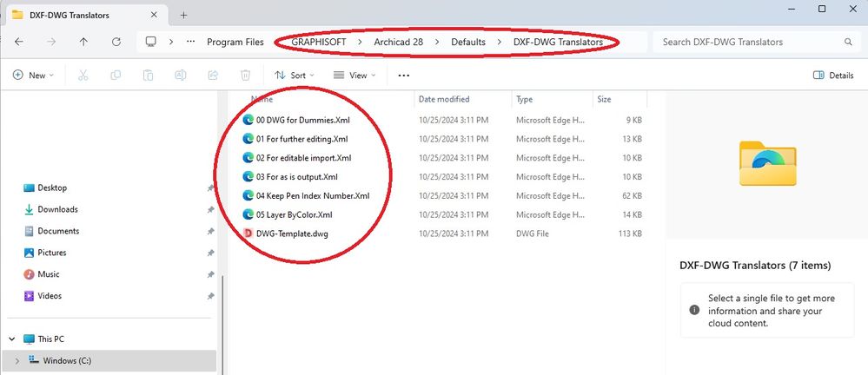
Task: Click DWG file icon of DWG-Template.dwg
Action: coord(248,234)
